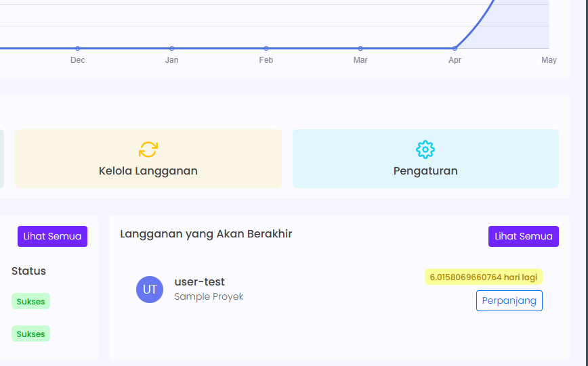
Task: Open the Kelola Langganan card
Action: (x=148, y=158)
